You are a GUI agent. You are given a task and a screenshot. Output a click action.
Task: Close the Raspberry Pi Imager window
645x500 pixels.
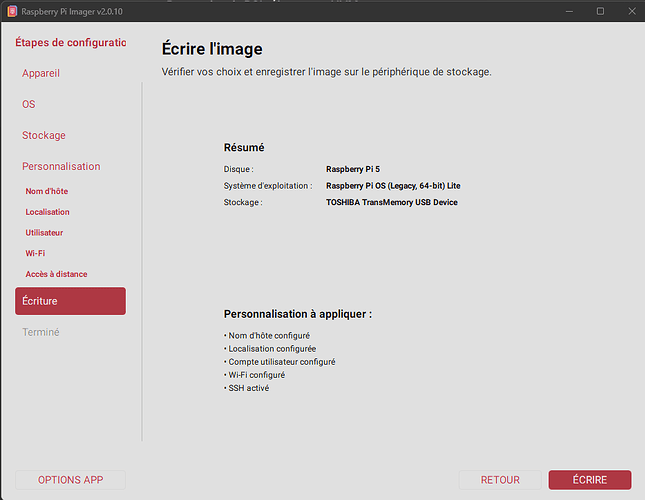[632, 11]
